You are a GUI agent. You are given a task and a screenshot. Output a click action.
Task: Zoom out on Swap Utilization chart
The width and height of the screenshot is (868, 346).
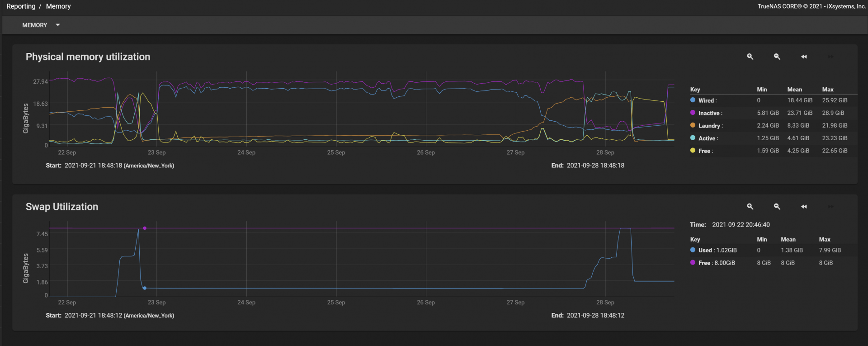coord(777,206)
